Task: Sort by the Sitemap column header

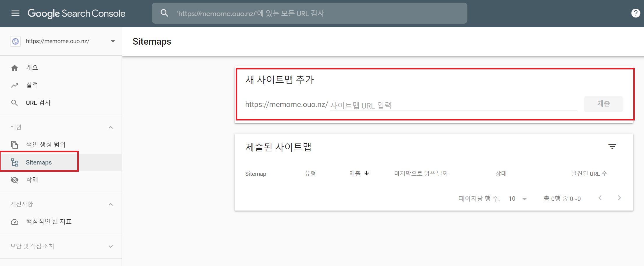Action: point(256,174)
